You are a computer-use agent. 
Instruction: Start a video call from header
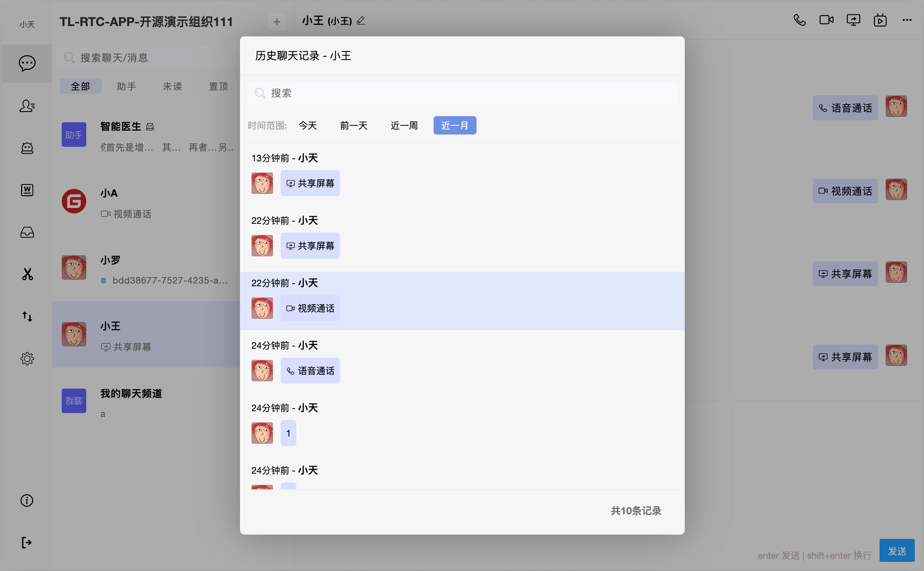point(826,20)
